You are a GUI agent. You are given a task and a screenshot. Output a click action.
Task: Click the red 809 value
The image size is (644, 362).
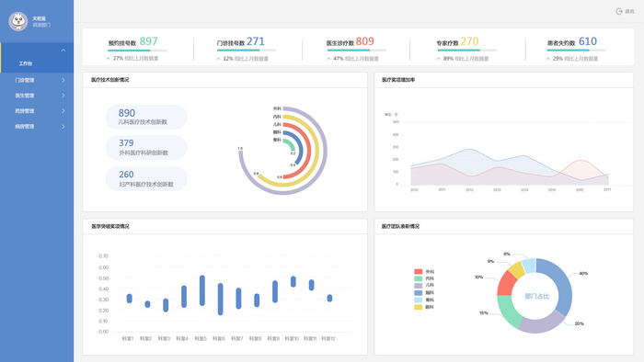click(x=364, y=41)
